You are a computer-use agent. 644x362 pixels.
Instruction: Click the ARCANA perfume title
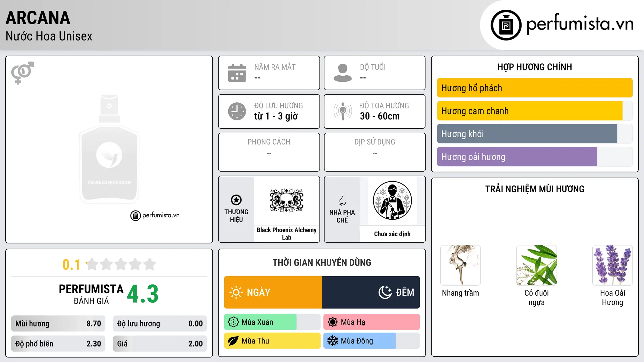pos(38,18)
